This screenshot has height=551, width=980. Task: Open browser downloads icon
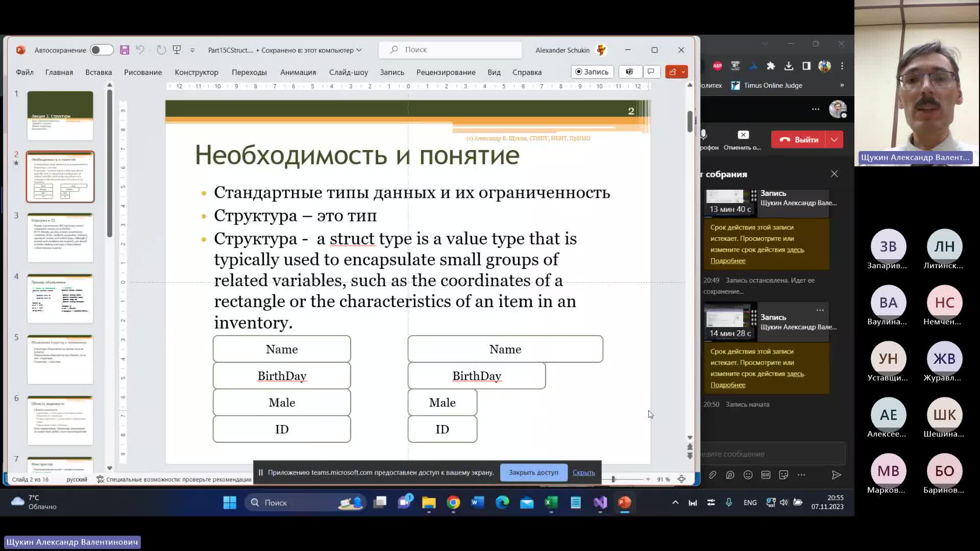(x=789, y=66)
